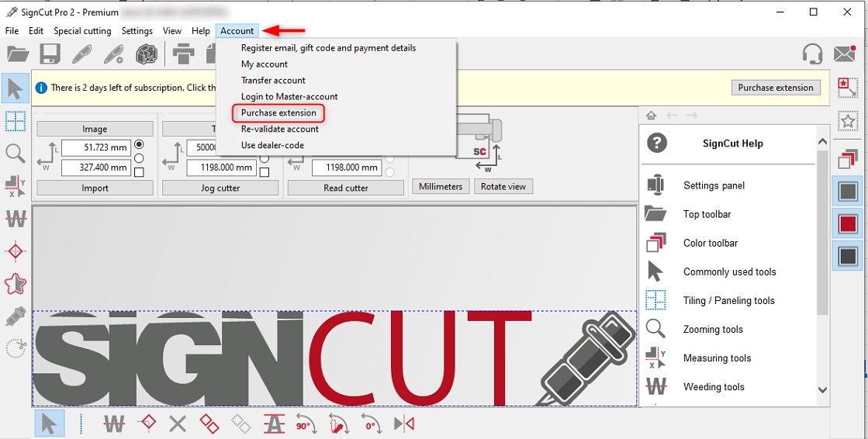
Task: Click the gray X icon in bottom toolbar
Action: (177, 424)
